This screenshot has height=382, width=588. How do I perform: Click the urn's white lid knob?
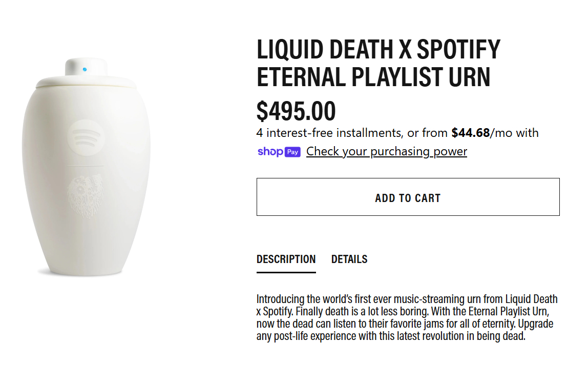pos(86,67)
